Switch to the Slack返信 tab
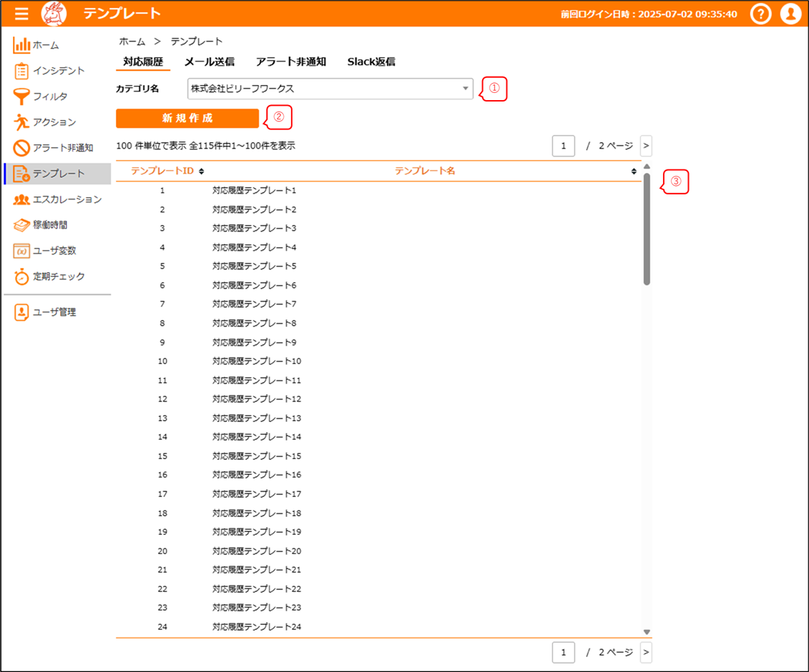 click(x=371, y=62)
